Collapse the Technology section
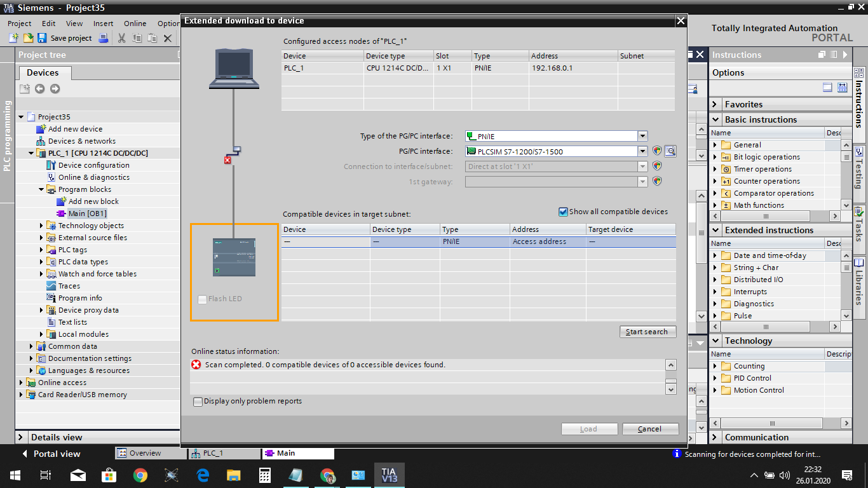 point(715,341)
